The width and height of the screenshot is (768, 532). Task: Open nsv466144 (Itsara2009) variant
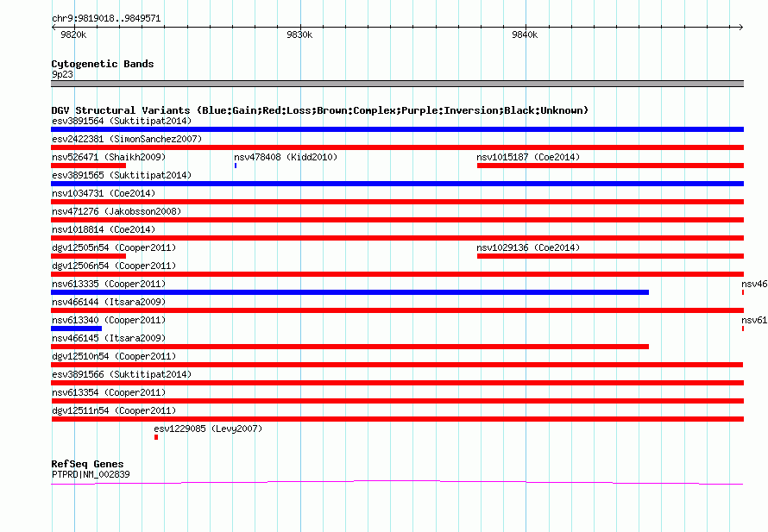click(109, 302)
